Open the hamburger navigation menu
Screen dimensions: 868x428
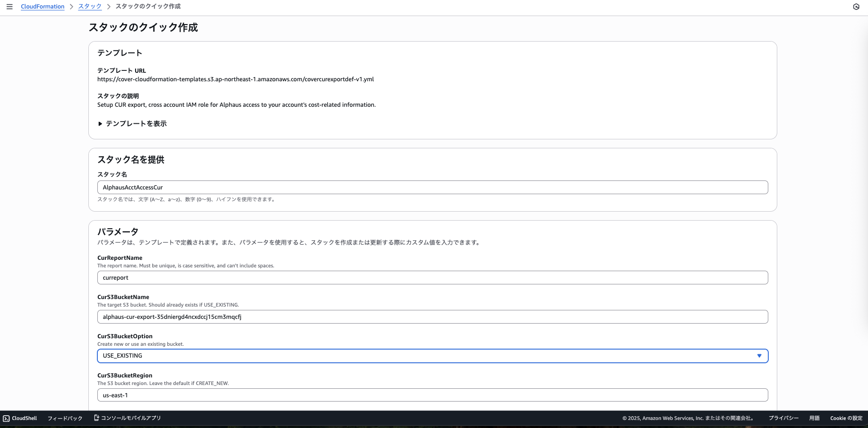click(9, 7)
